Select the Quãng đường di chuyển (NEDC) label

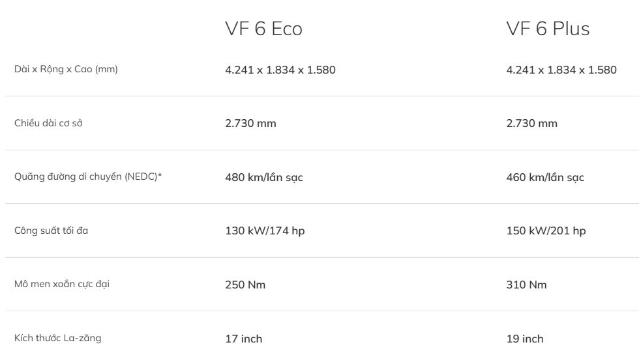point(88,177)
